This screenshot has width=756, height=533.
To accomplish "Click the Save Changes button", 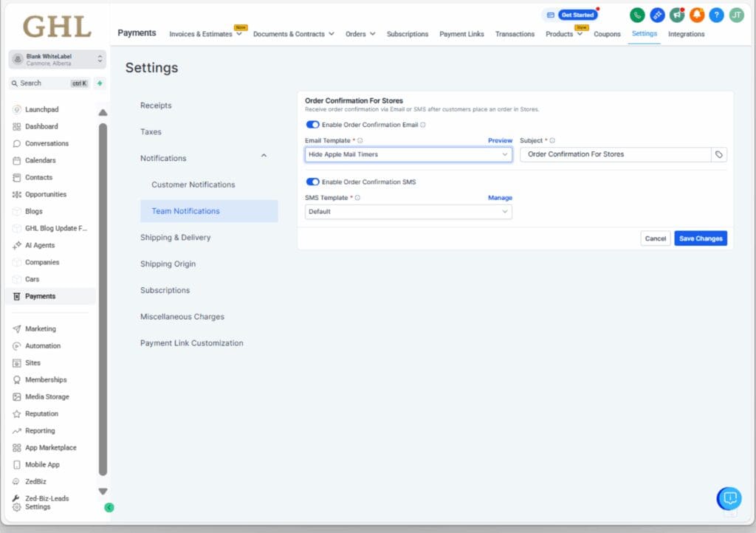I will pyautogui.click(x=700, y=238).
